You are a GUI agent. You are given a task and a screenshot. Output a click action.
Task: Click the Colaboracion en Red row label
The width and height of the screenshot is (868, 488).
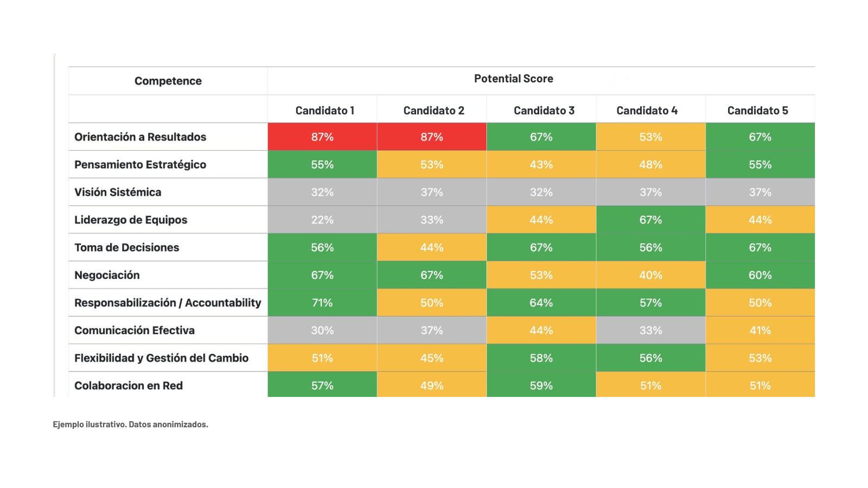129,386
